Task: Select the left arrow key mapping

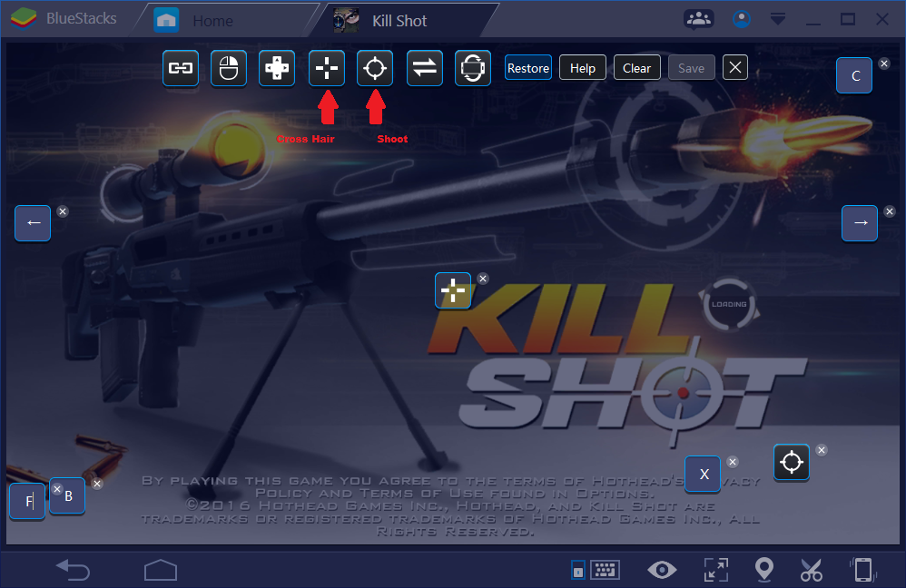Action: pos(33,223)
